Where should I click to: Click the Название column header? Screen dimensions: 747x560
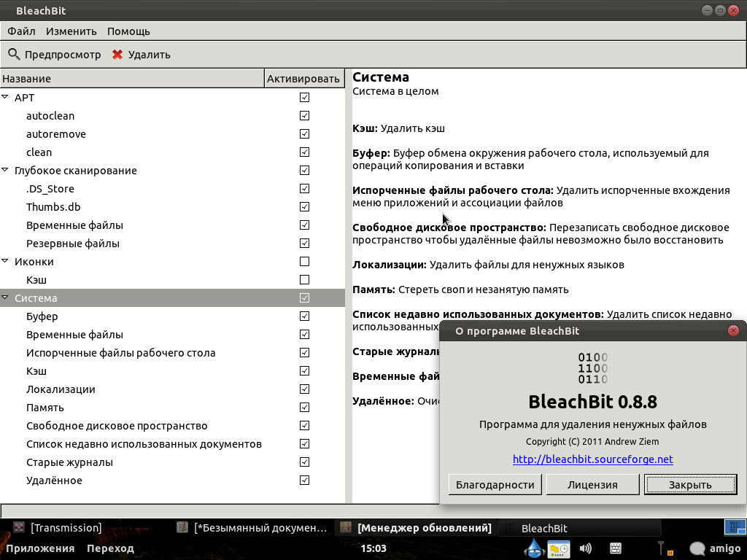click(x=132, y=79)
